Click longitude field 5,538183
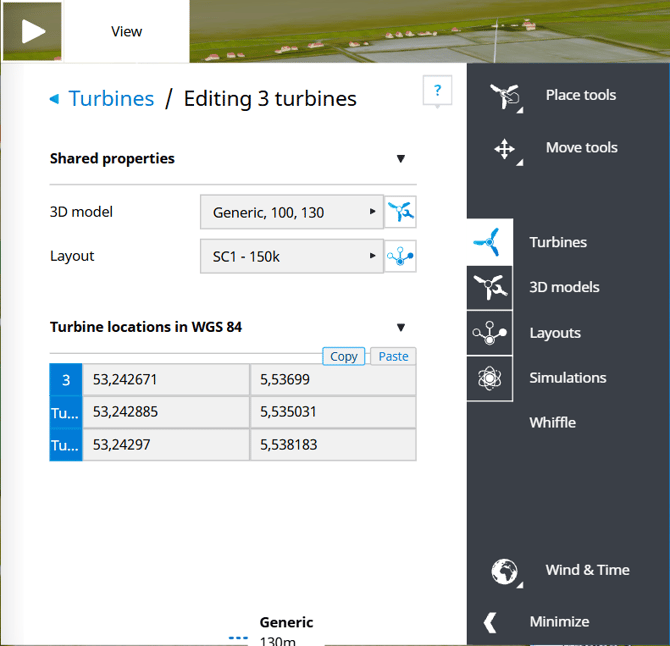 coord(333,445)
